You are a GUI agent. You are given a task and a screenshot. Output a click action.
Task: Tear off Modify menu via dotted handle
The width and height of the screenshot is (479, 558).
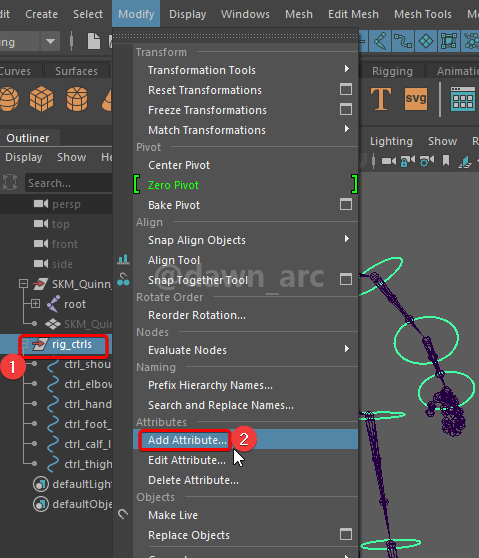click(235, 36)
